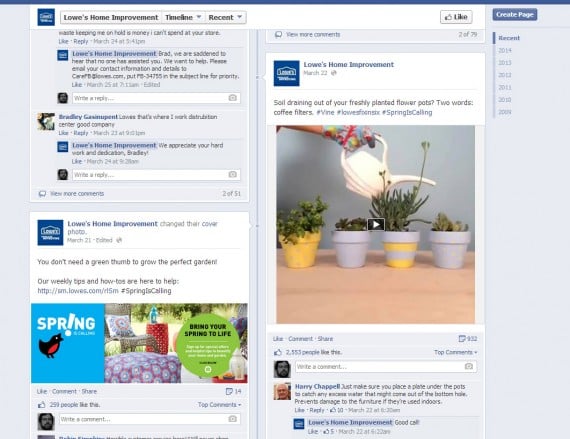The image size is (570, 439).
Task: Click the Lowe's Home Improvement page name button
Action: 111,17
